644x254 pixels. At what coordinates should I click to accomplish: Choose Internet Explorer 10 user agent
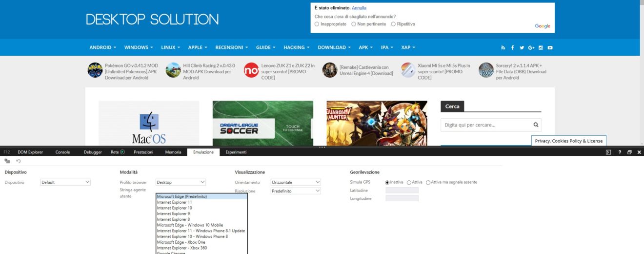click(x=201, y=208)
